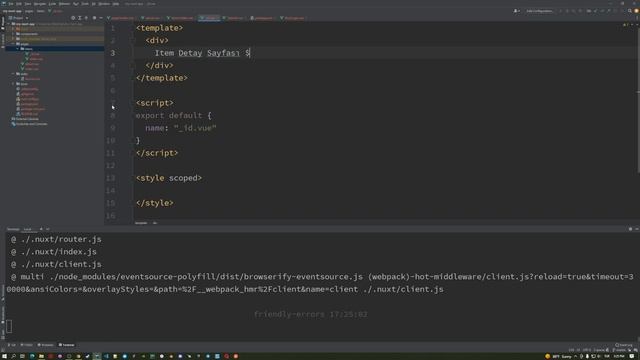Expand the components folder

tap(13, 34)
